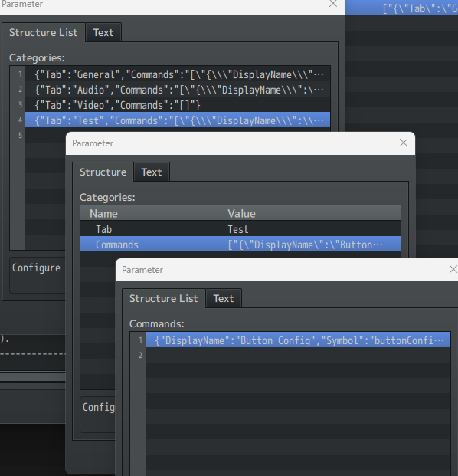458x476 pixels.
Task: Close the middle Parameter dialog
Action: [404, 143]
